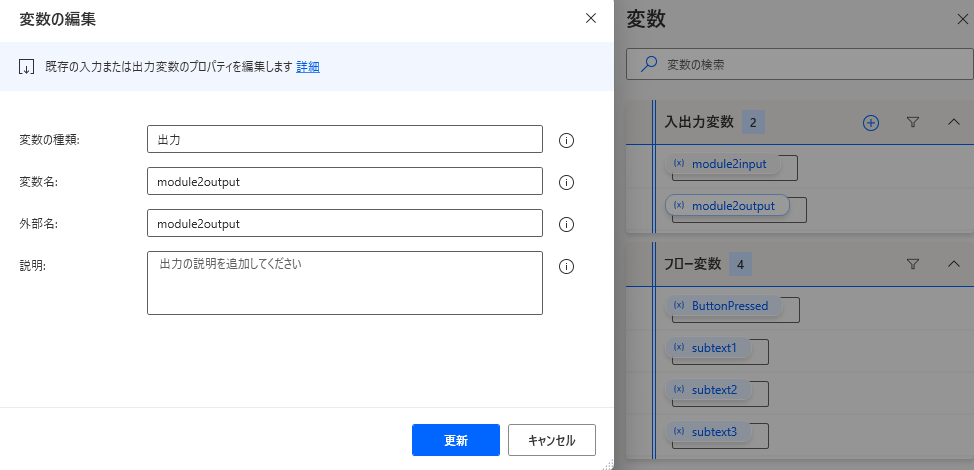Image resolution: width=974 pixels, height=470 pixels.
Task: Close the 変数 pane
Action: (962, 19)
